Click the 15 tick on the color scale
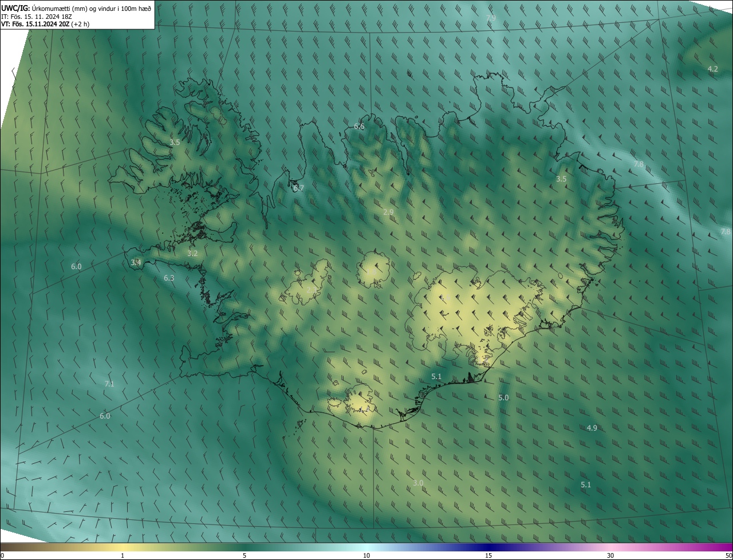Screen dimensions: 733x560 [x=488, y=555]
